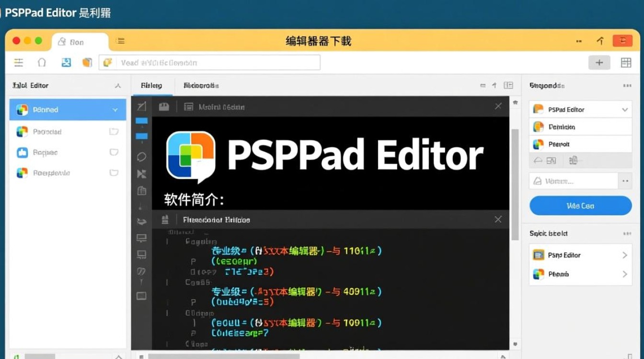The height and width of the screenshot is (359, 644).
Task: Expand the PSPad Editor dropdown in right panel
Action: click(624, 109)
